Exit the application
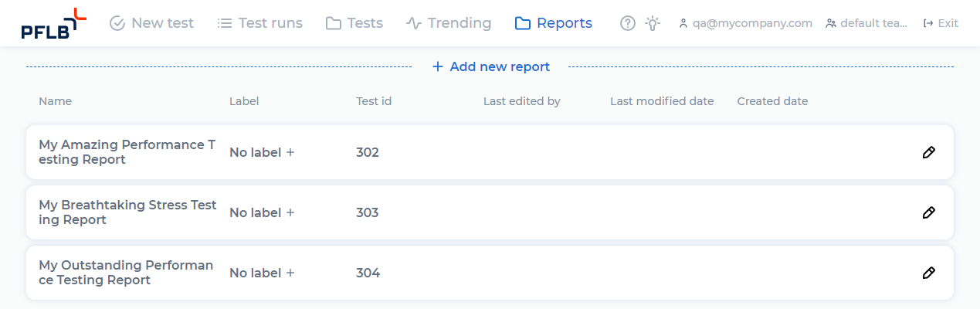This screenshot has height=309, width=980. (941, 23)
